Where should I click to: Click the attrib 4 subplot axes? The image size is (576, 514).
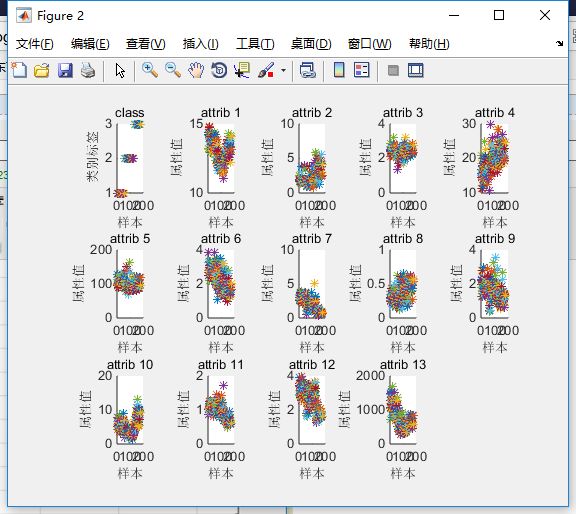tap(494, 158)
